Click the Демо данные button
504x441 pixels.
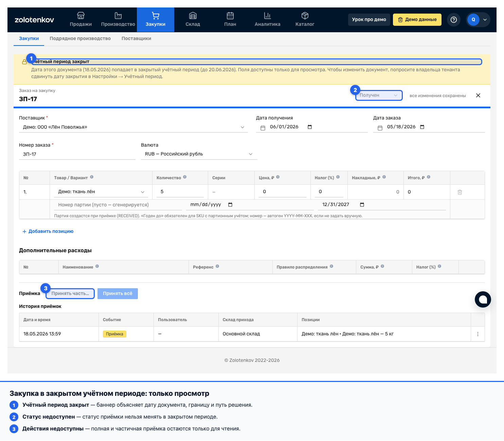417,20
